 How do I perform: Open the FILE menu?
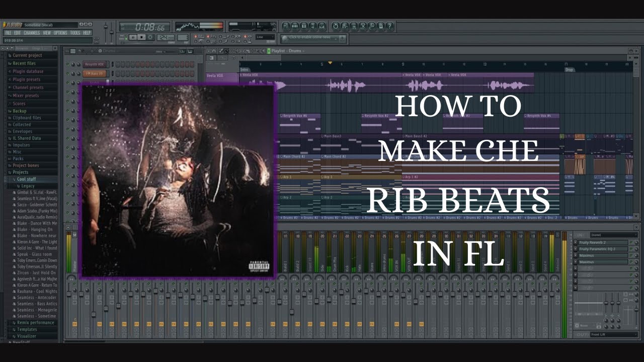coord(8,33)
